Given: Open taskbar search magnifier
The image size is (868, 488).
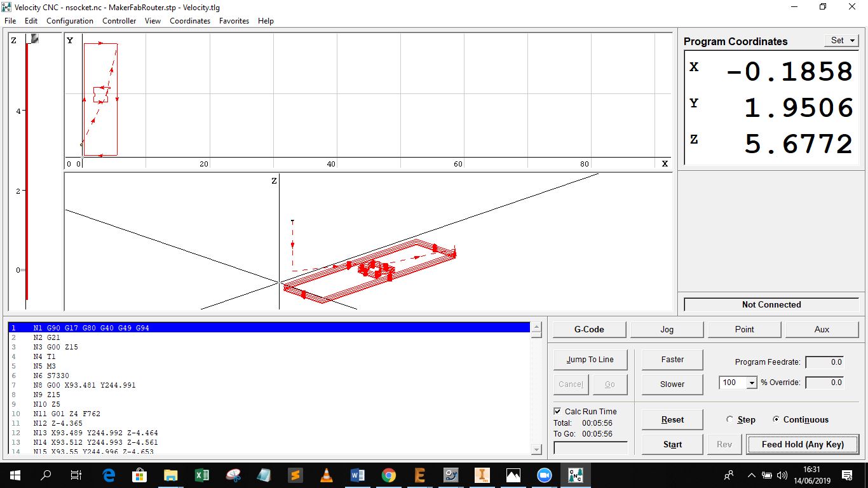Looking at the screenshot, I should click(46, 475).
